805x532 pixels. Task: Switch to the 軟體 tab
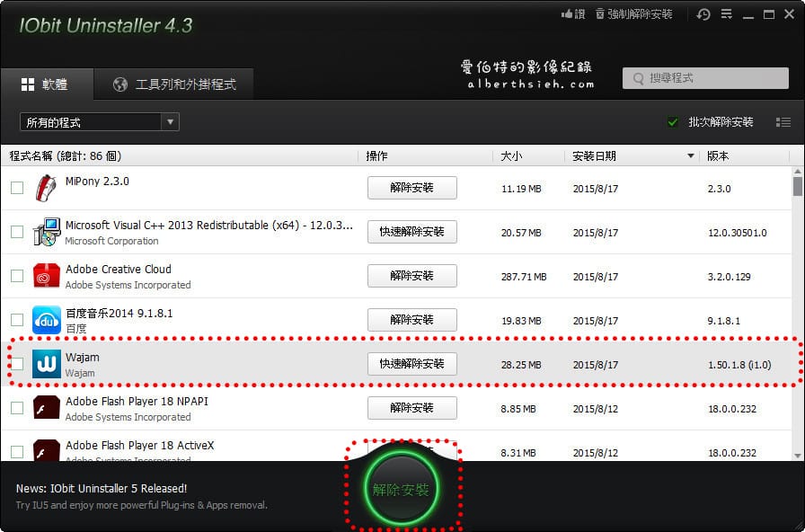(x=47, y=84)
